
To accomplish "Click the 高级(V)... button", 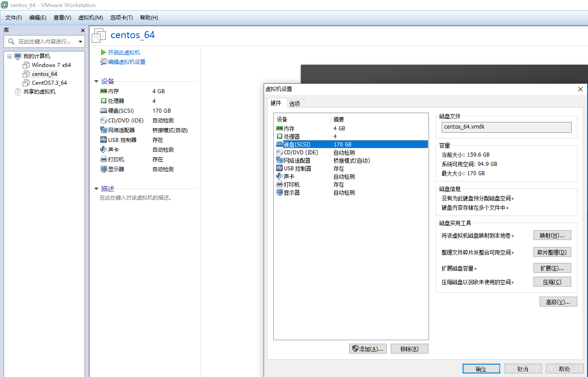I will click(x=558, y=302).
